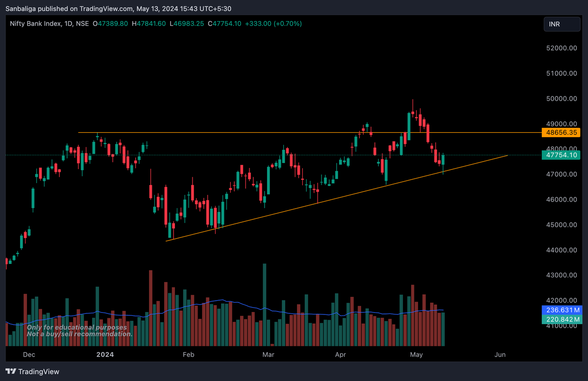
Task: Click the May time axis label
Action: [416, 354]
